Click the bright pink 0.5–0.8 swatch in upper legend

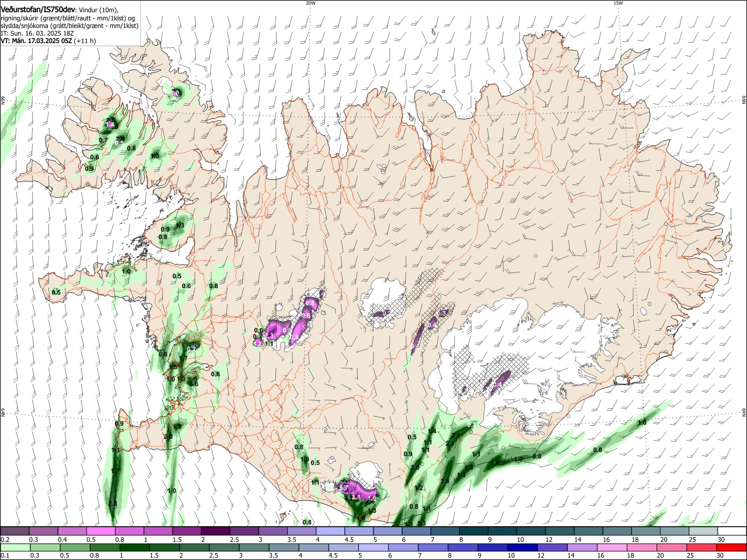tap(101, 531)
